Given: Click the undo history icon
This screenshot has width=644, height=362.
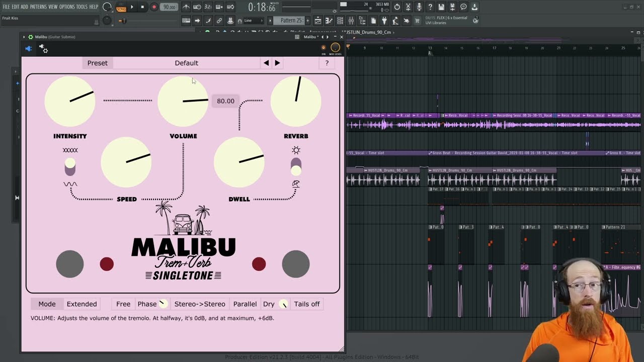Looking at the screenshot, I should point(397,7).
